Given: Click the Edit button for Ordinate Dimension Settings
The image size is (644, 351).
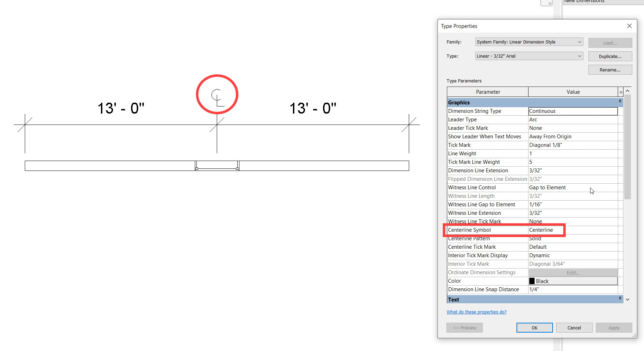Looking at the screenshot, I should pos(573,272).
